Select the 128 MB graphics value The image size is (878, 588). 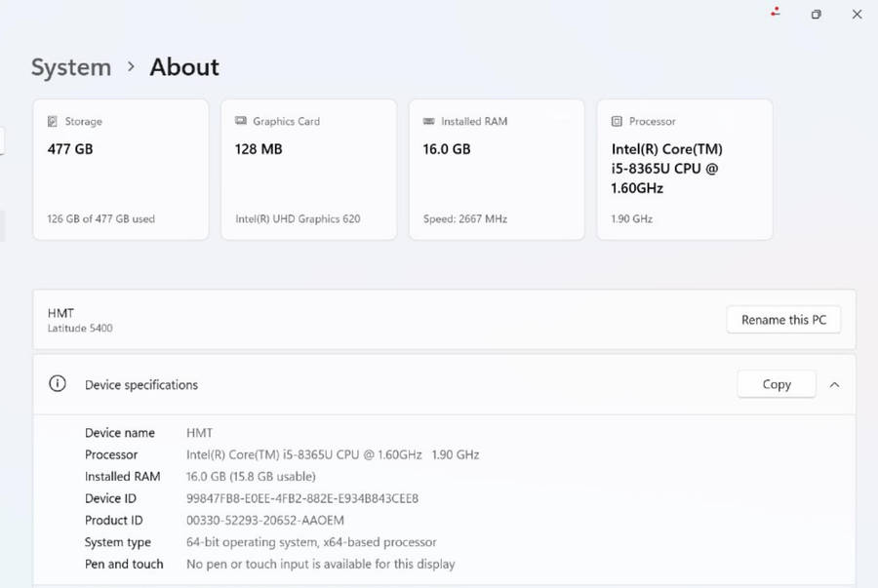(259, 149)
